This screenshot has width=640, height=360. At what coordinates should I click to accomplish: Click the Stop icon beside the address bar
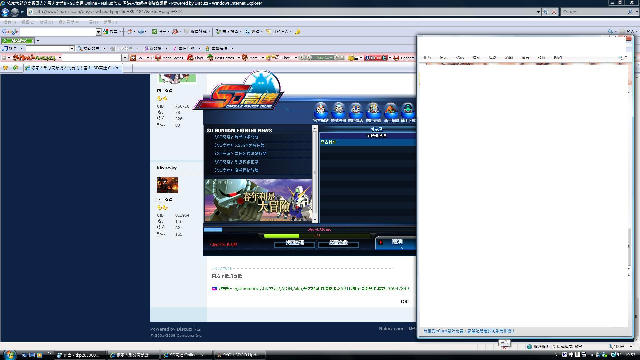click(553, 12)
